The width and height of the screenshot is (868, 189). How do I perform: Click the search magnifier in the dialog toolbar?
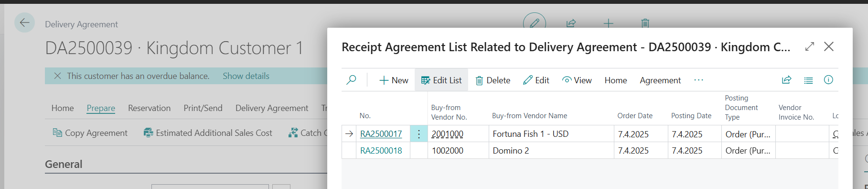(x=351, y=80)
